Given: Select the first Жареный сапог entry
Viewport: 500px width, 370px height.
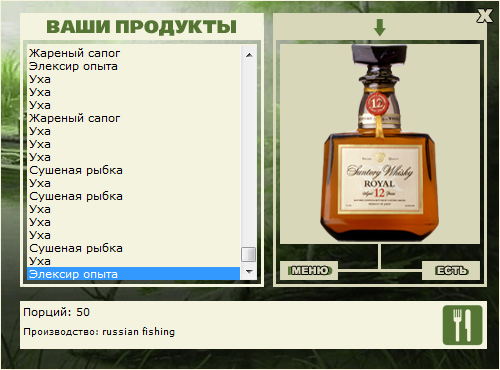Looking at the screenshot, I should [133, 53].
